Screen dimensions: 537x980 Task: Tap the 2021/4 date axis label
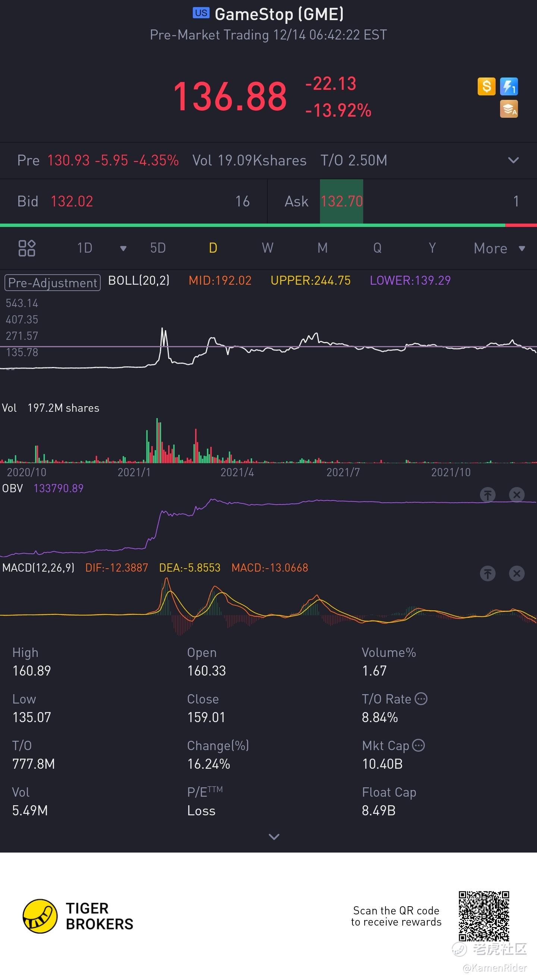[237, 472]
